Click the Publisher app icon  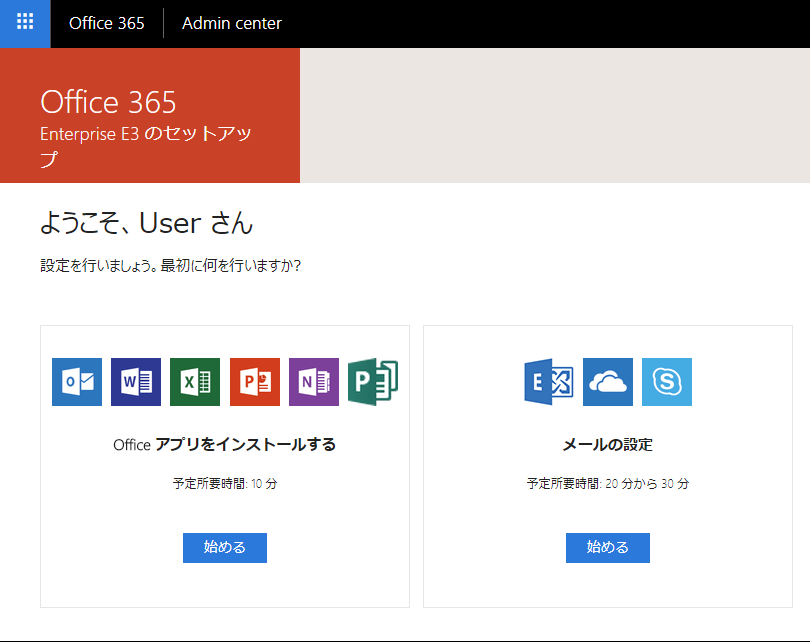372,382
